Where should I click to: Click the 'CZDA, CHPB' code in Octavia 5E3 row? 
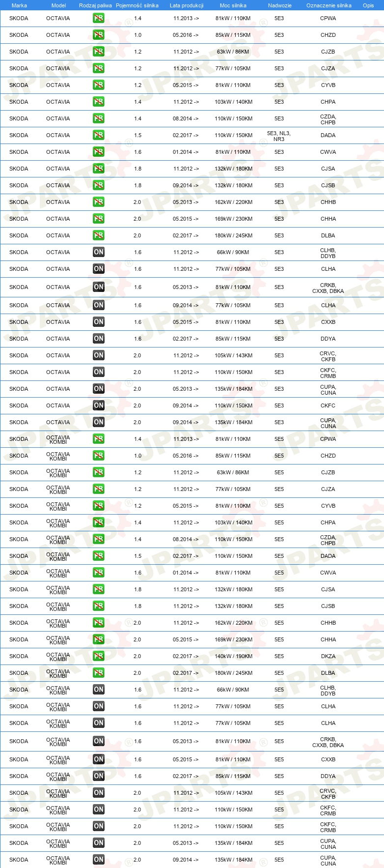click(328, 119)
